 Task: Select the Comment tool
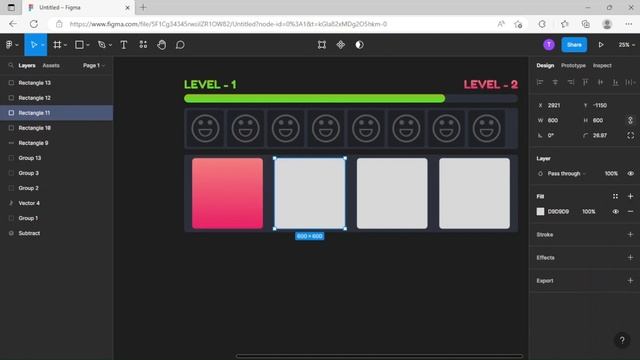[x=180, y=45]
